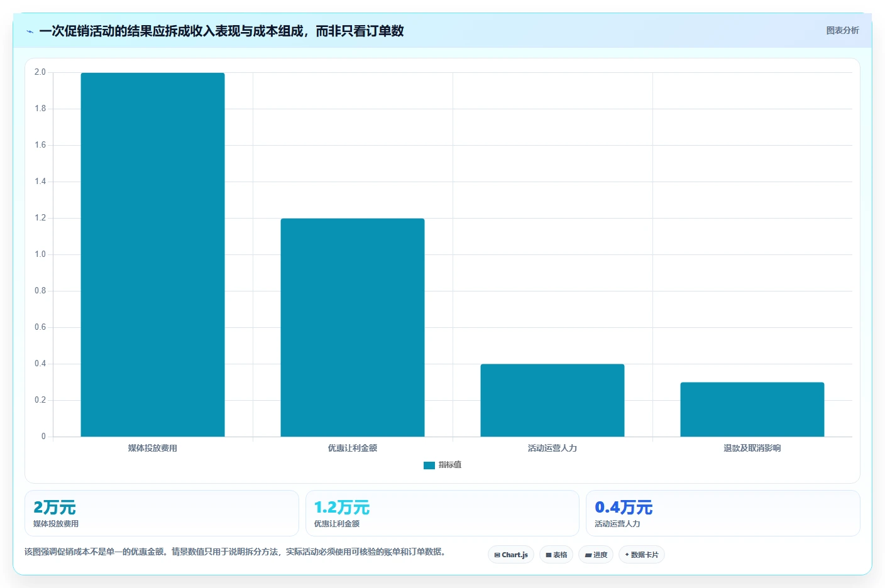
Task: Click the 活动运营人力 caption under 0.4万元
Action: tap(617, 524)
